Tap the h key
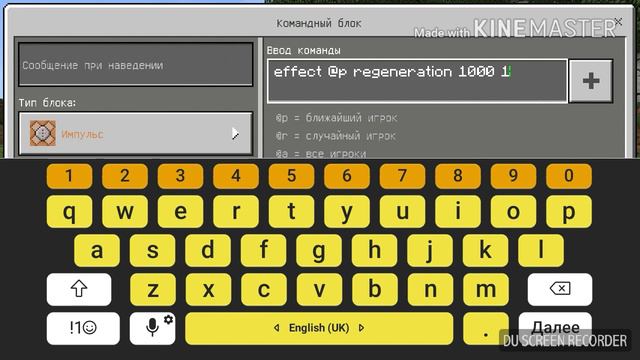The image size is (640, 360). pyautogui.click(x=374, y=250)
